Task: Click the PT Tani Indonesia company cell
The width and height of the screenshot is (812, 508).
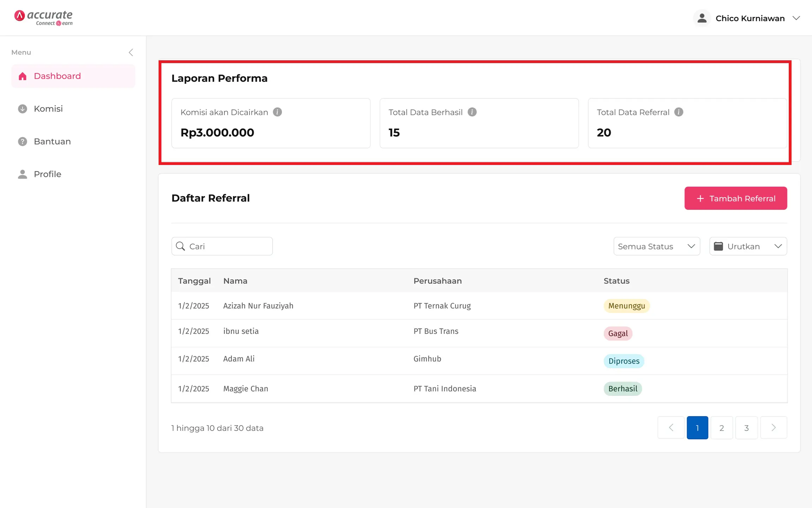Action: coord(445,389)
